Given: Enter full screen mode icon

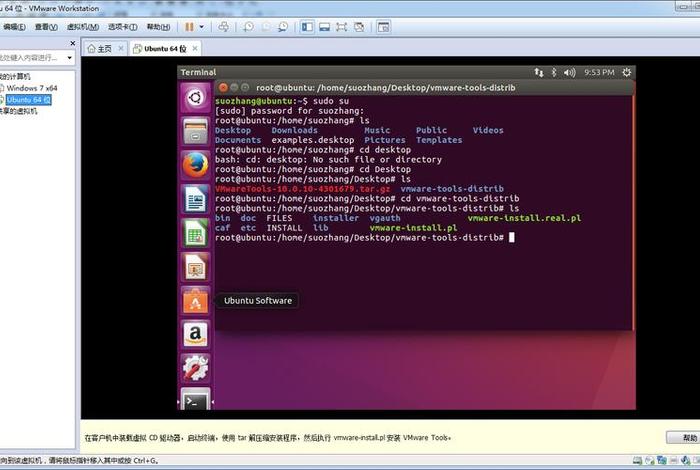Looking at the screenshot, I should [342, 27].
